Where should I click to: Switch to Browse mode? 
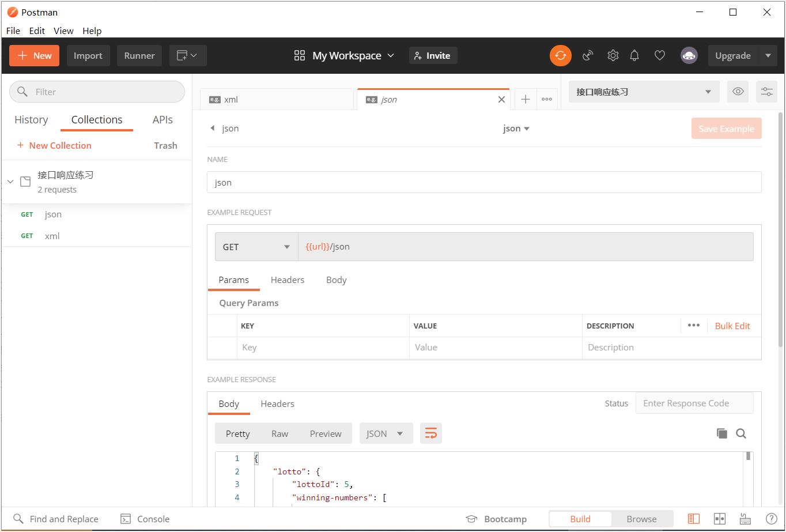tap(641, 519)
